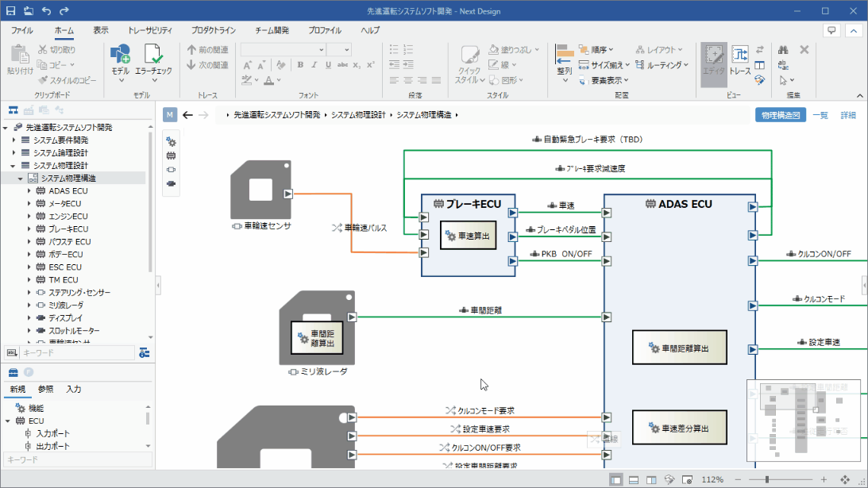Viewport: 868px width, 488px height.
Task: Expand the ADAS ECU tree node
Action: (x=29, y=191)
